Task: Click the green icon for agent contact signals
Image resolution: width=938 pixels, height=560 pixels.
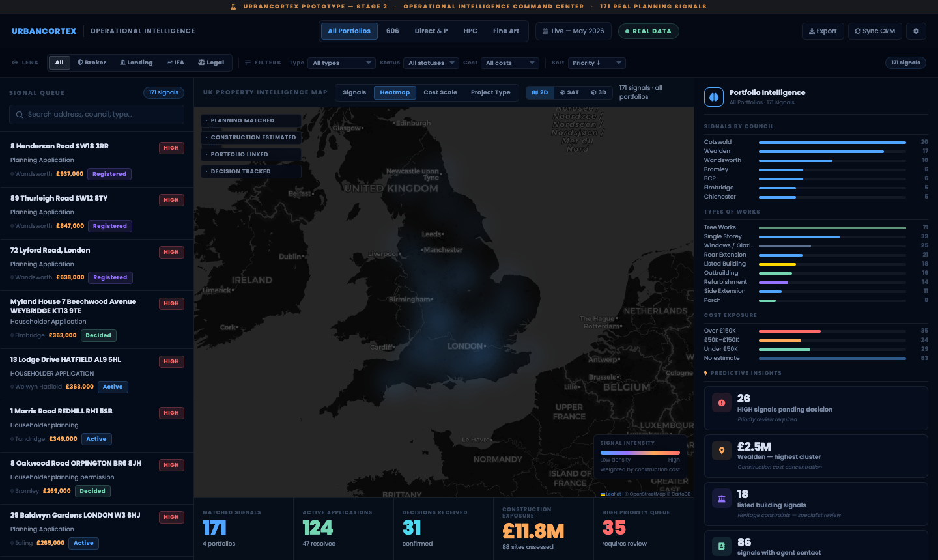Action: (722, 546)
